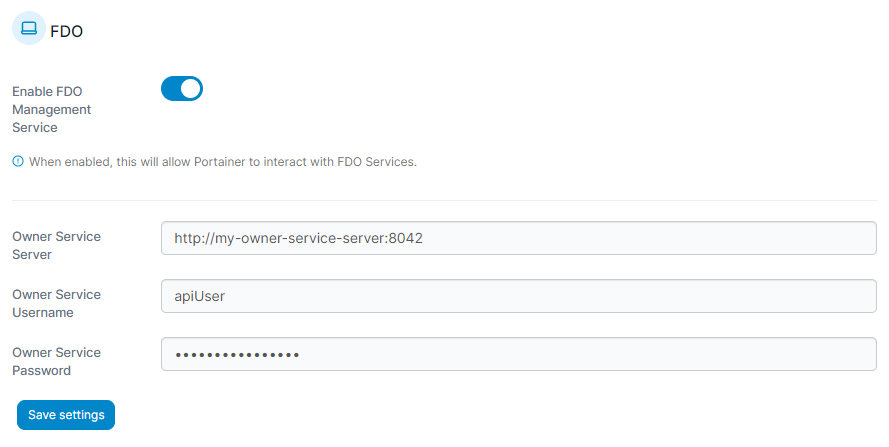Click the FDO section heading text
Viewport: 889px width, 447px height.
(x=66, y=31)
